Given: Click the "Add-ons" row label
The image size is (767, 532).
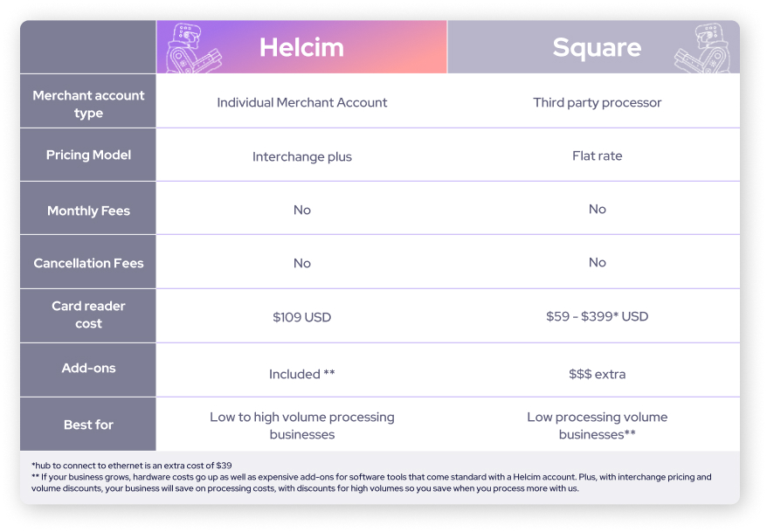Looking at the screenshot, I should point(88,368).
